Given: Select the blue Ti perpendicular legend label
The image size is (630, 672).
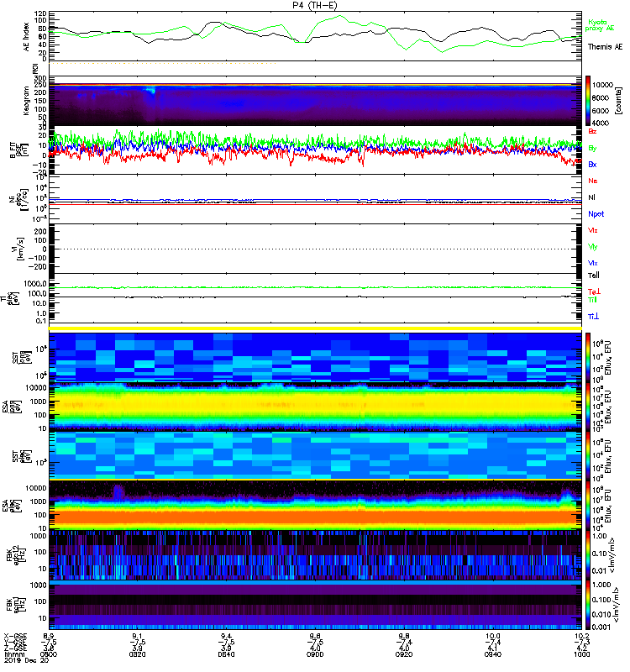Looking at the screenshot, I should [x=593, y=317].
